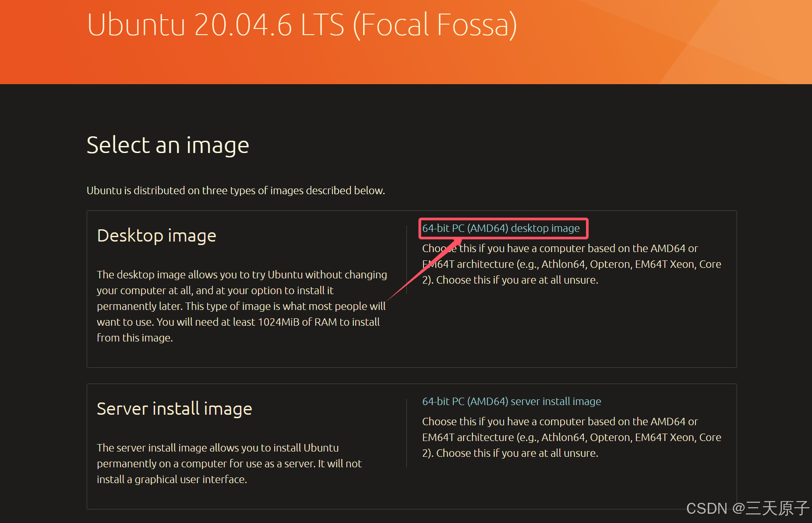Click the Ubuntu distribution intro sentence

[236, 190]
